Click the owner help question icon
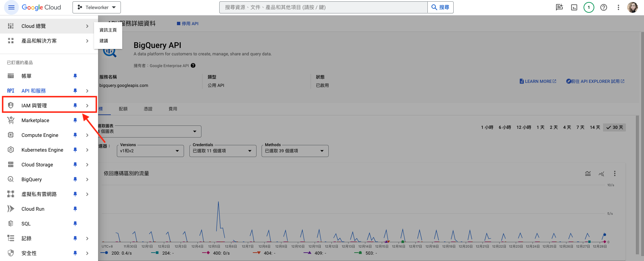 tap(193, 66)
